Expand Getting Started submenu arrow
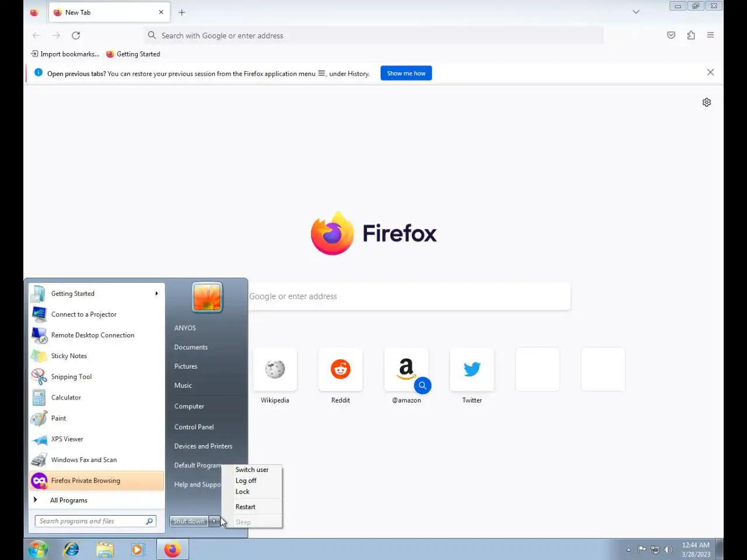Image resolution: width=747 pixels, height=560 pixels. pyautogui.click(x=156, y=293)
